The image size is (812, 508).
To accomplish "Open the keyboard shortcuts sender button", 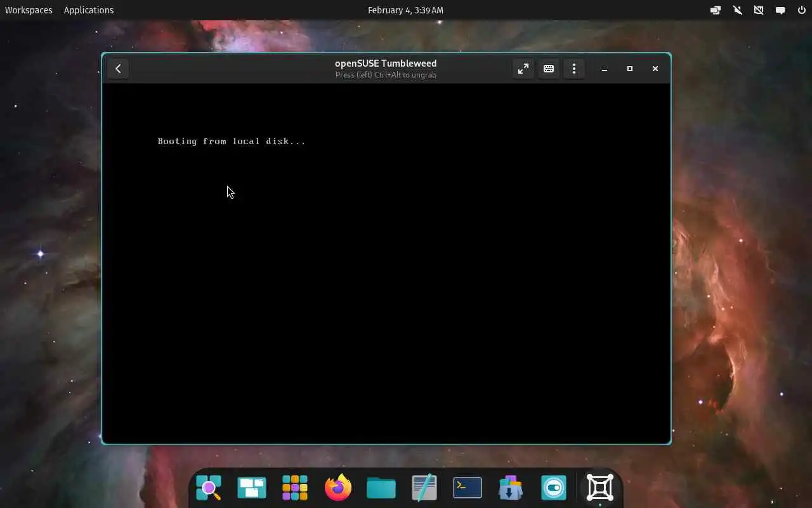I will tap(549, 69).
